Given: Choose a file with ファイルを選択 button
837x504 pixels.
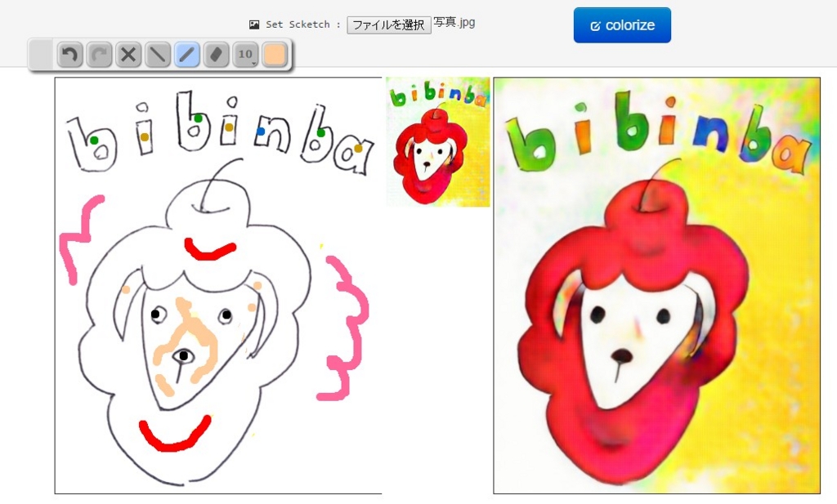Looking at the screenshot, I should 388,25.
